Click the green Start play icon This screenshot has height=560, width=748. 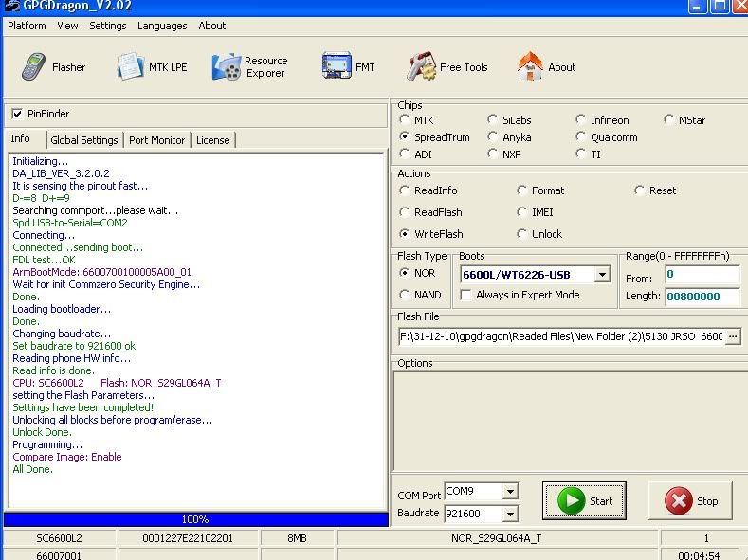pos(571,501)
